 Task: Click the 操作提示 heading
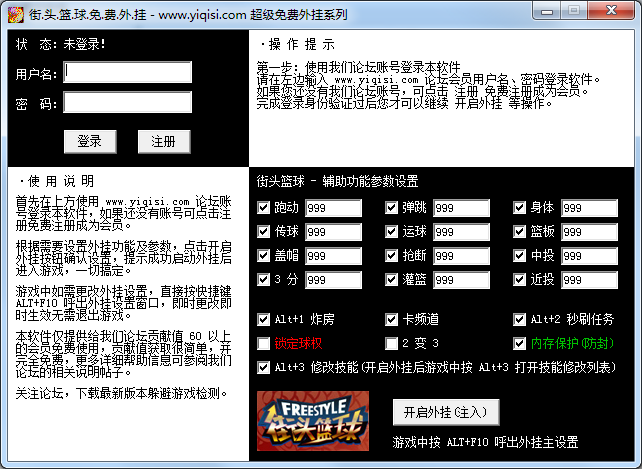298,44
